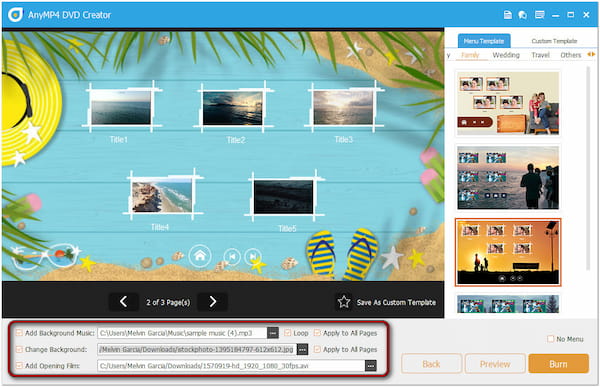Toggle Apply to All Pages for music
Screen dimensions: 600x387
pos(317,333)
